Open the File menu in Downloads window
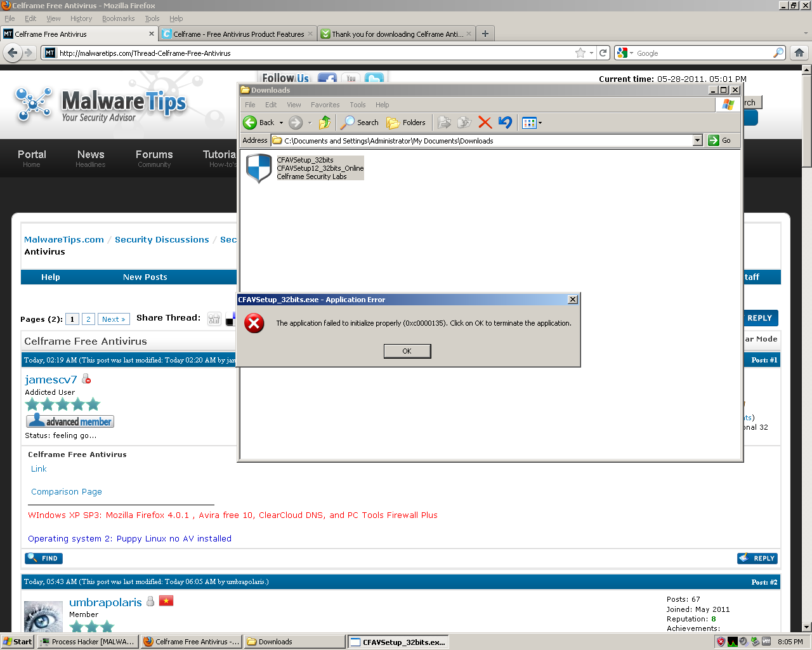The height and width of the screenshot is (650, 812). pyautogui.click(x=250, y=105)
